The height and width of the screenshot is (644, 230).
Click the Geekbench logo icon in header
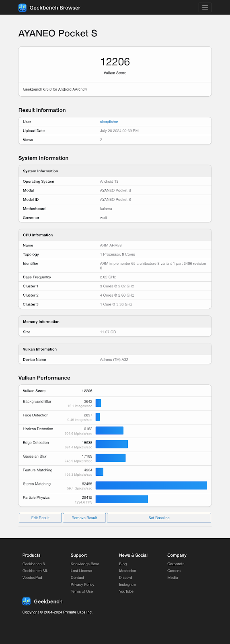click(x=23, y=7)
